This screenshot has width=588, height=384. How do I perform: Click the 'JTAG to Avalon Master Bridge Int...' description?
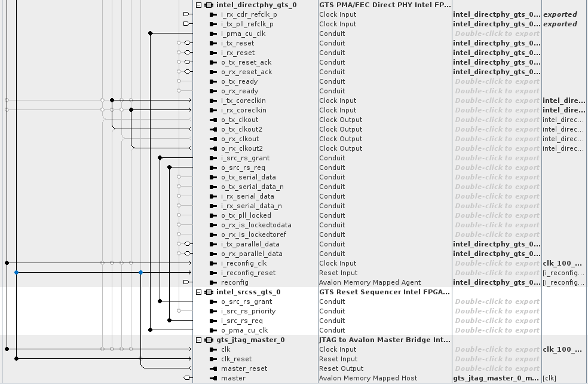coord(384,340)
